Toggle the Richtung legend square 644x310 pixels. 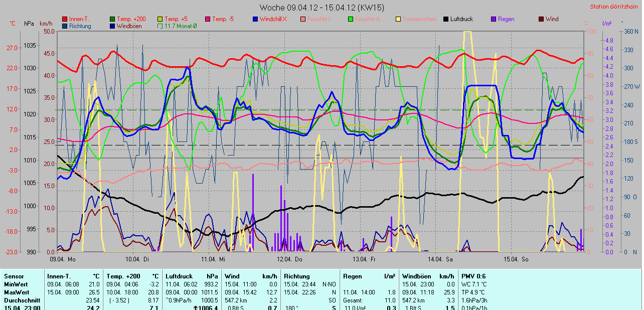click(65, 26)
